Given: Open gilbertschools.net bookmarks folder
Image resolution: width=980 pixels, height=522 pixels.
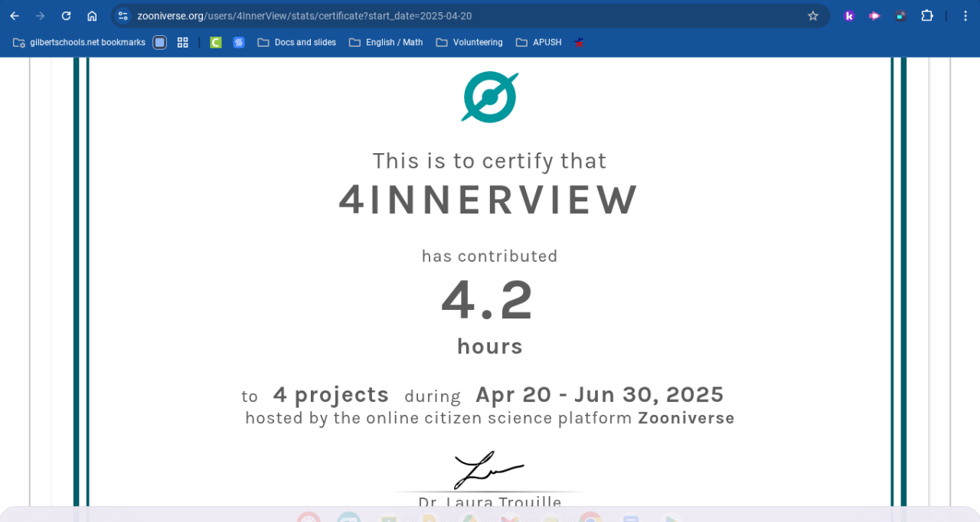Looking at the screenshot, I should (x=79, y=42).
